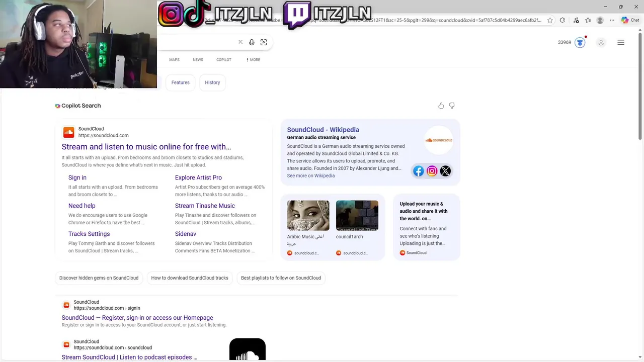
Task: Click 'Best playlists to follow on SoundCloud' suggestion
Action: coord(281,278)
